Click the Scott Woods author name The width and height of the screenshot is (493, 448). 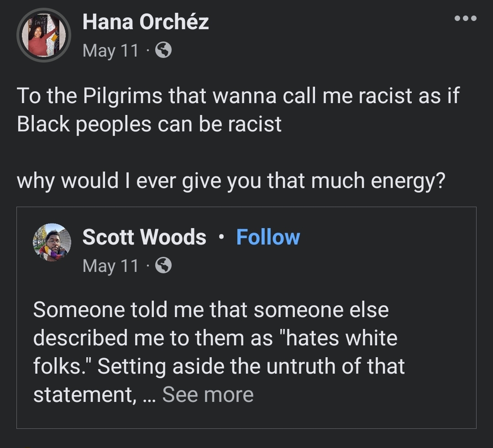coord(144,237)
